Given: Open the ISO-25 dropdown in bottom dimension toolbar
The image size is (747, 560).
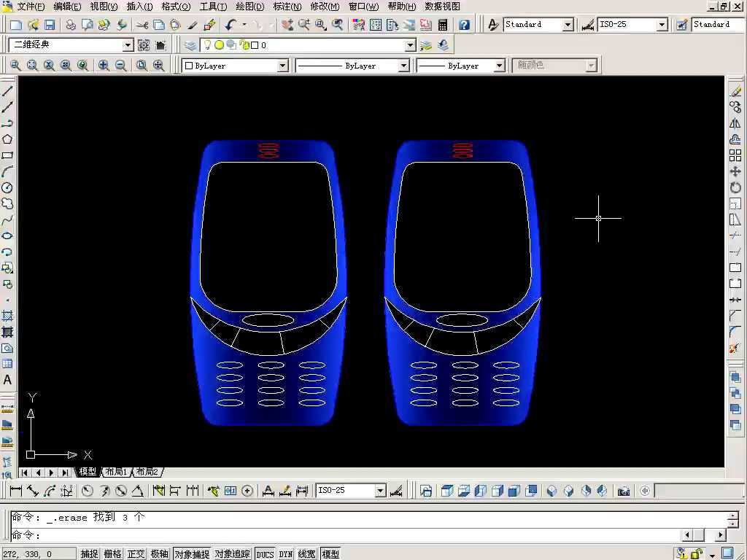Looking at the screenshot, I should 380,491.
